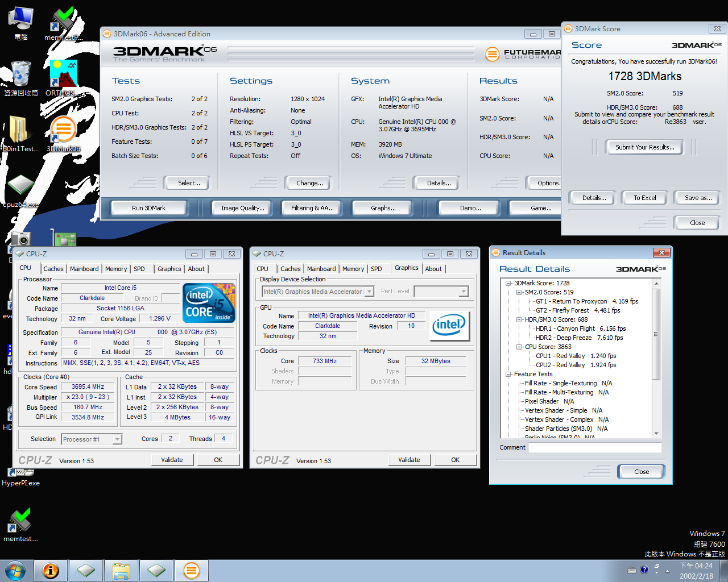Open the cpuz64.exe desktop icon
The image size is (728, 582).
tap(21, 191)
